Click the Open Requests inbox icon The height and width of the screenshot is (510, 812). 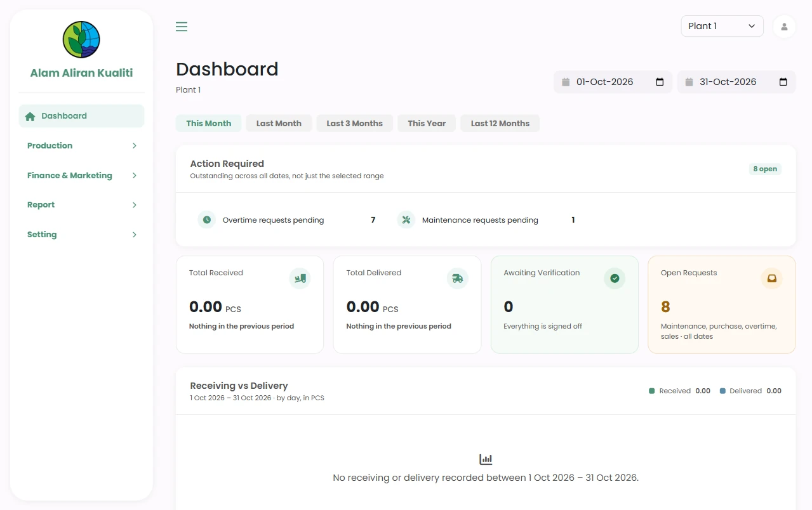coord(771,278)
